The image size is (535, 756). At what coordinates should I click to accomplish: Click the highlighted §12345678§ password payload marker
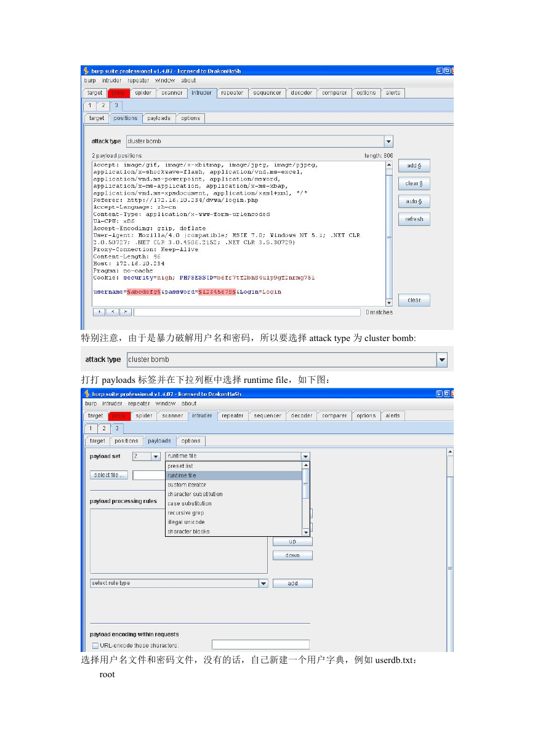[x=217, y=292]
